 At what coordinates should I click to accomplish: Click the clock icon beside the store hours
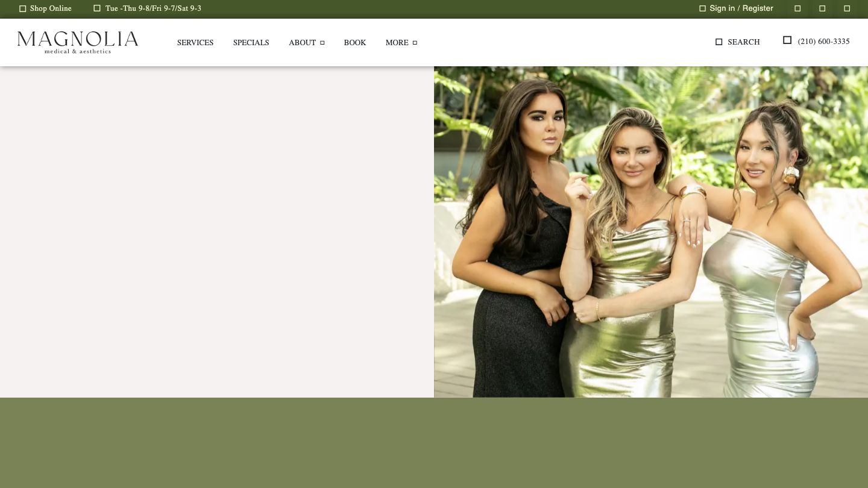click(97, 8)
